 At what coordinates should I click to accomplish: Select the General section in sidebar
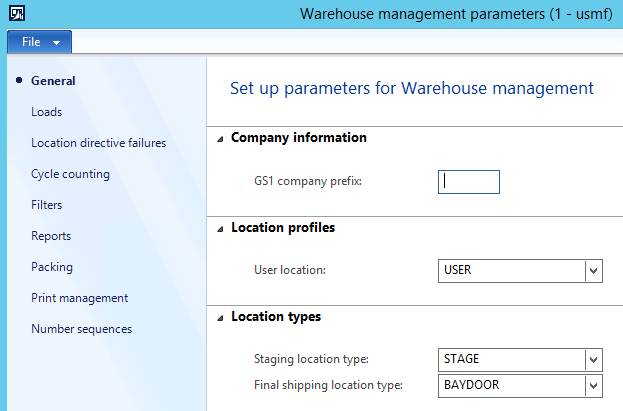tap(53, 81)
